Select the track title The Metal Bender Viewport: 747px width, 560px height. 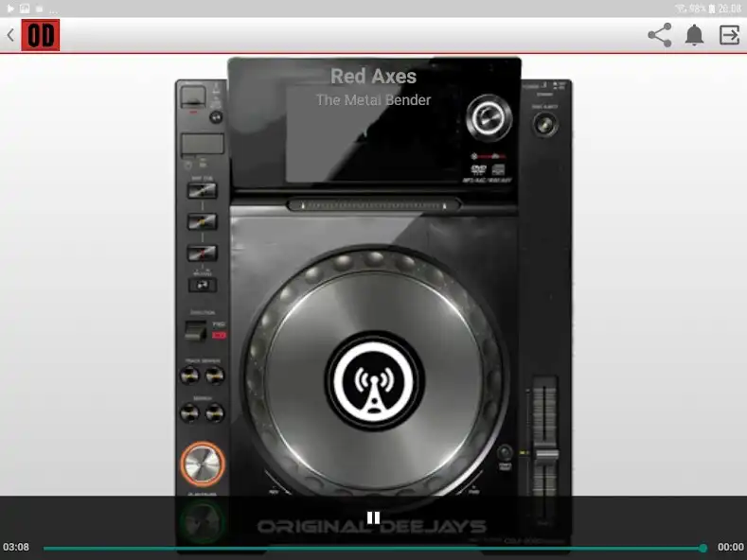click(373, 100)
